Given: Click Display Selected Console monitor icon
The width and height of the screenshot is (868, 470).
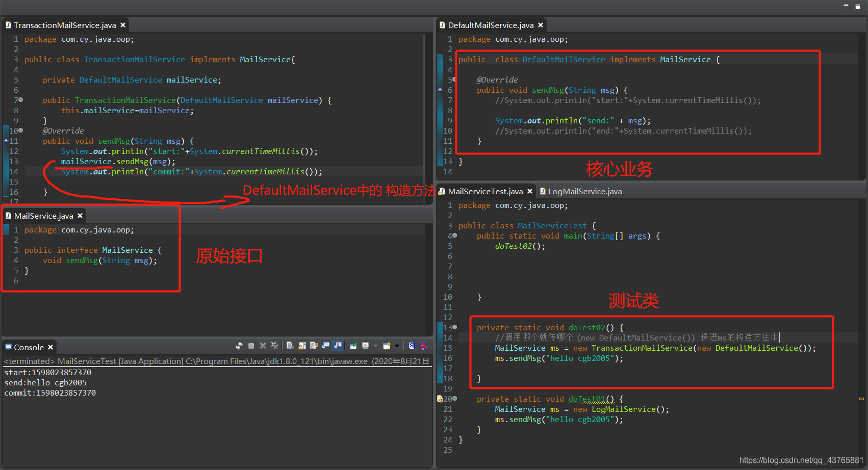Looking at the screenshot, I should coord(365,346).
